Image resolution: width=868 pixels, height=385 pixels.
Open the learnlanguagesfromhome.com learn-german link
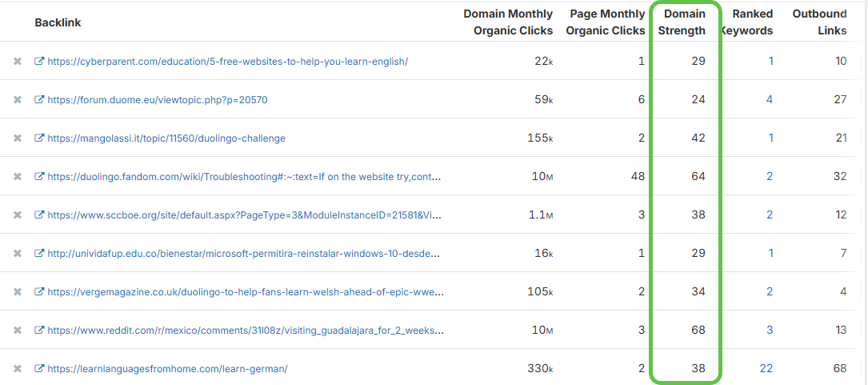click(167, 369)
